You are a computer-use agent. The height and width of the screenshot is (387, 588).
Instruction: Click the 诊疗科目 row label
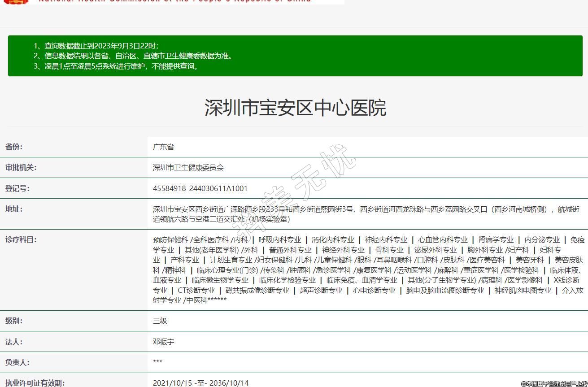tap(21, 240)
